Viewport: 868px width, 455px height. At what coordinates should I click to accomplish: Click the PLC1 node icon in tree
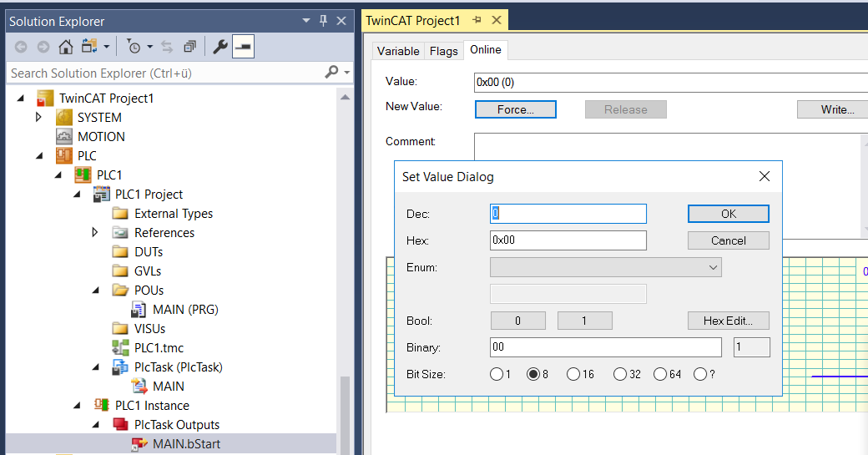tap(83, 175)
